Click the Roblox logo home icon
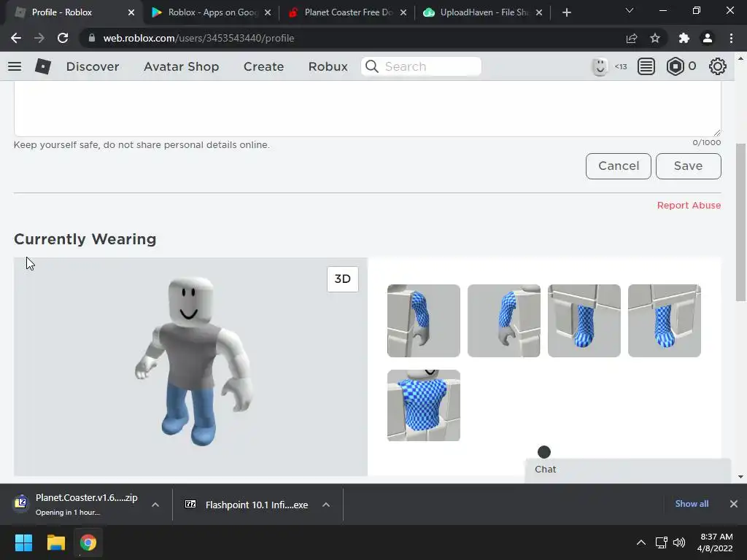 pos(43,66)
